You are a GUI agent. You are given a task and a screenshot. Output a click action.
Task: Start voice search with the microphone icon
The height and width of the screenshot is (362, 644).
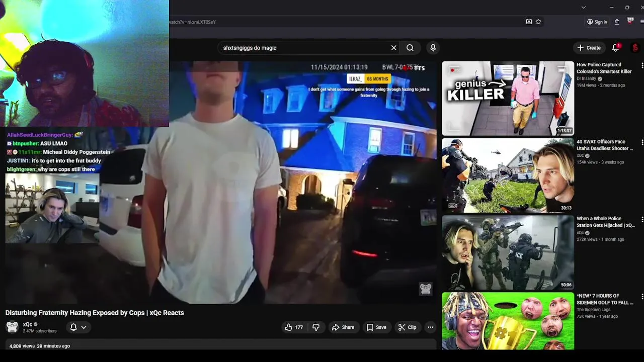[x=433, y=48]
